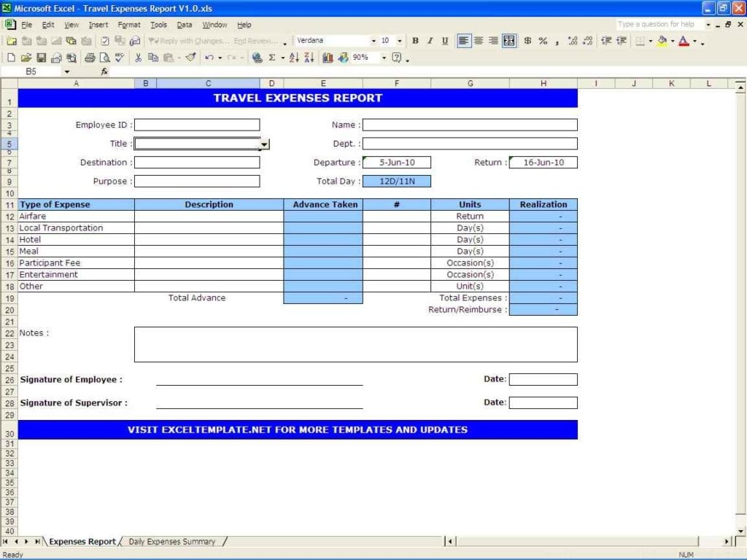Toggle bold formatting
The image size is (747, 560).
click(415, 40)
